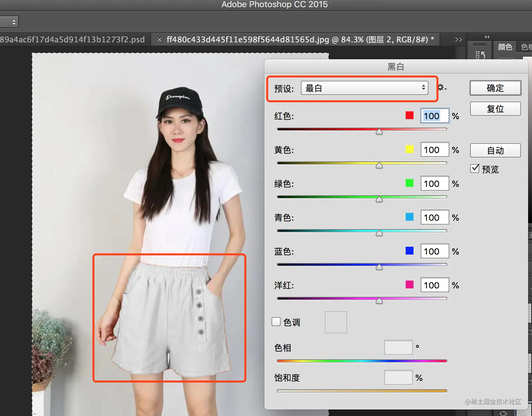Screen dimensions: 532x416
Task: Click the 色相 rainbow slider
Action: point(362,361)
